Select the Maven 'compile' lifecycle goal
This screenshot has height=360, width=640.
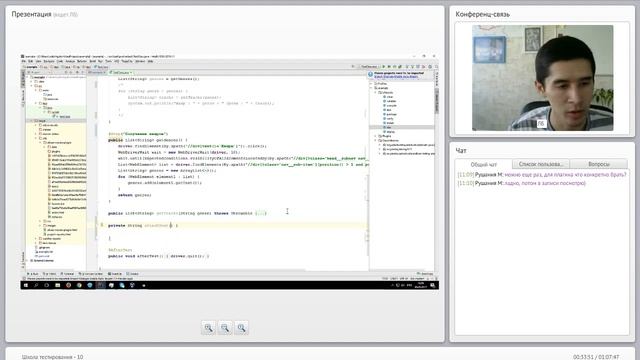391,106
